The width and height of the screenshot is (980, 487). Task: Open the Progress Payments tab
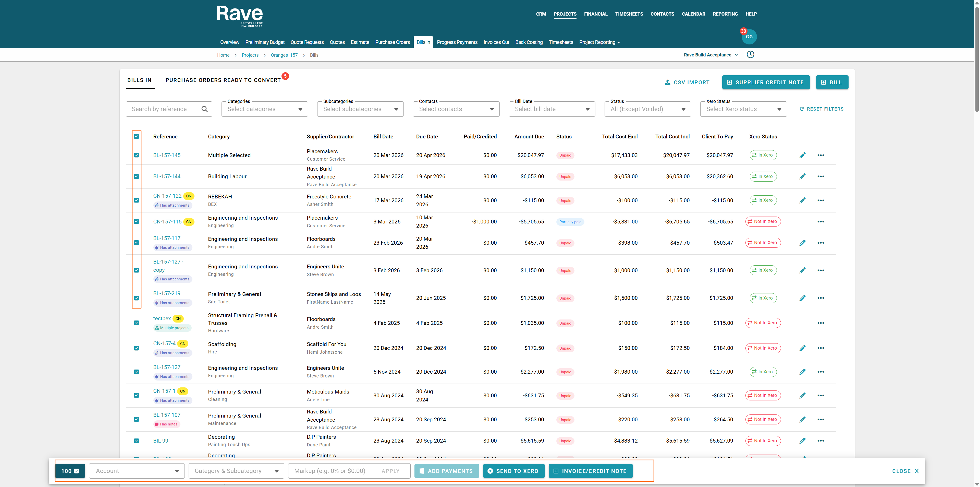tap(457, 42)
